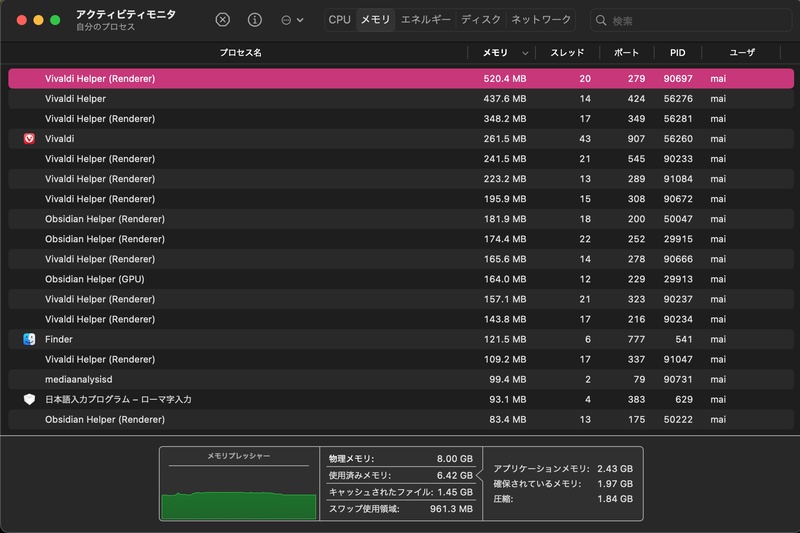This screenshot has width=800, height=533.
Task: Click thread count 43 in Vivaldi row
Action: coord(585,139)
